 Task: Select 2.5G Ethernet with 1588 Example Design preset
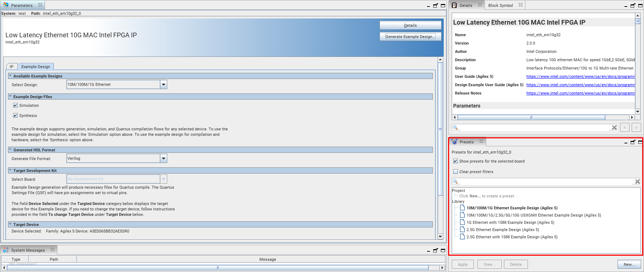pos(512,237)
